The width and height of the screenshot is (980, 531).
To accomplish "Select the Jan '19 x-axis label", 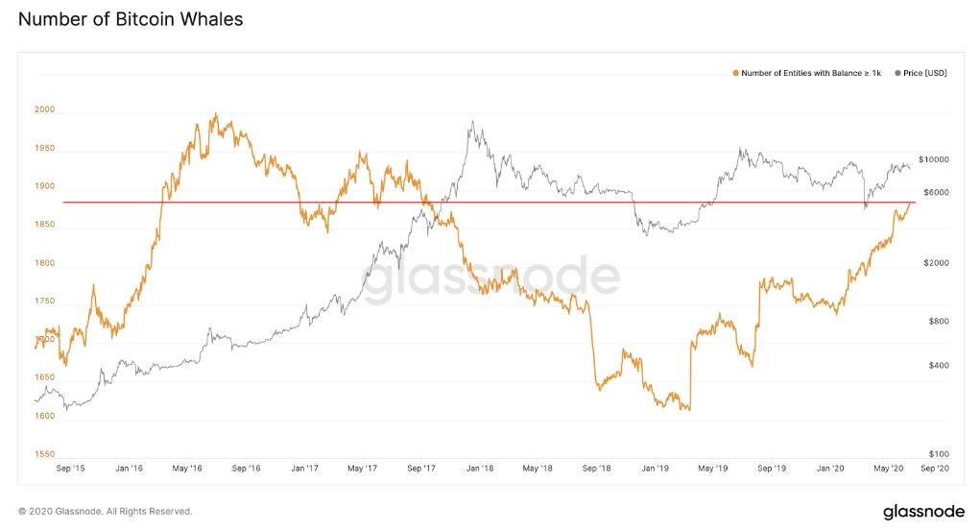I will coord(655,468).
